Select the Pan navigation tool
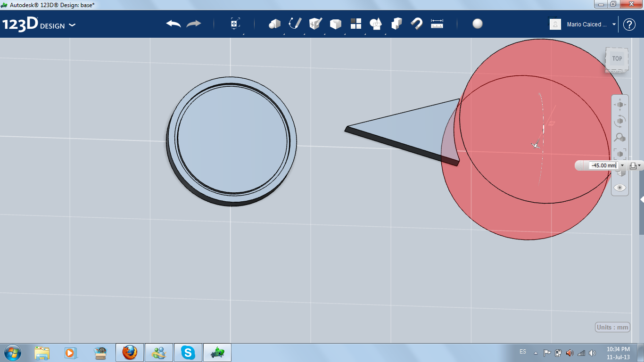This screenshot has width=644, height=362. (x=620, y=105)
